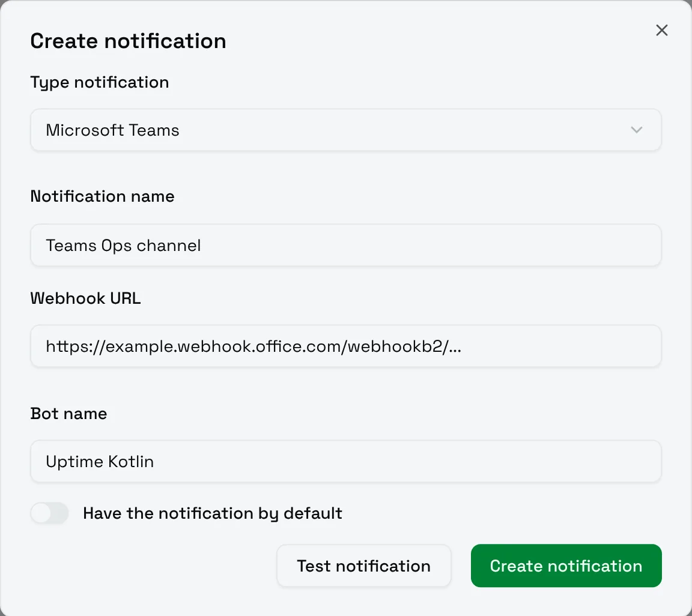Edit the Bot name field
Viewport: 692px width, 616px height.
pyautogui.click(x=345, y=461)
